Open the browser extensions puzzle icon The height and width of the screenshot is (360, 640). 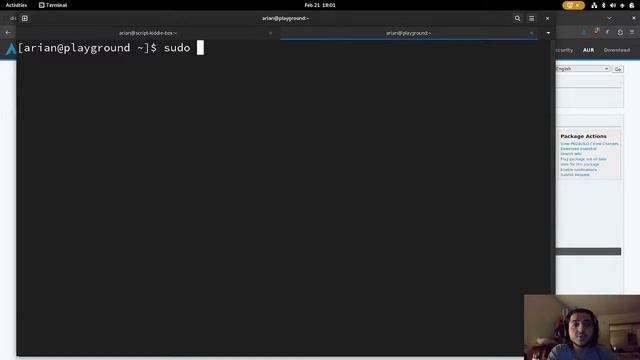620,32
